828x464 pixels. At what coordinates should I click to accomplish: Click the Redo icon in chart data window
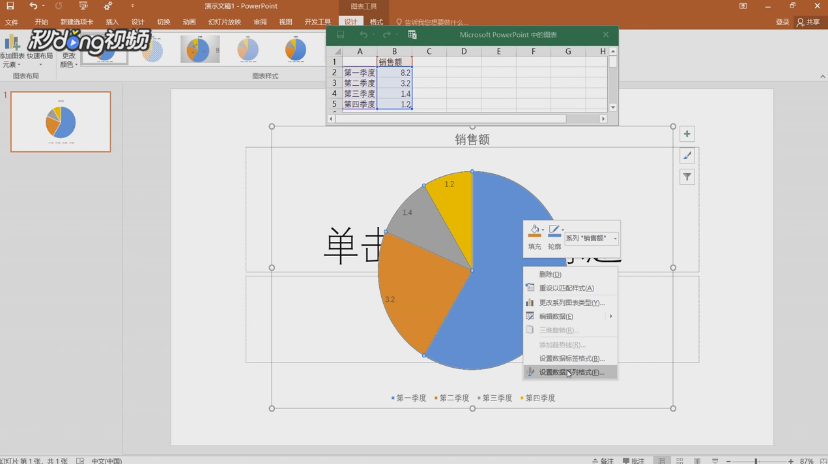(387, 35)
